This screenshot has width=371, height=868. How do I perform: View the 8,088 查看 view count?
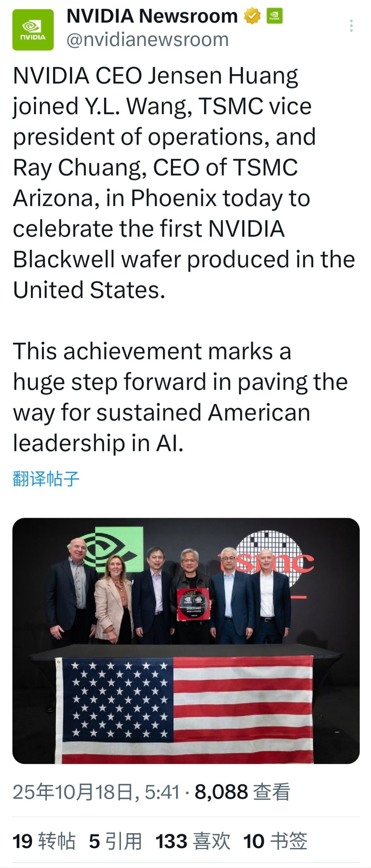[242, 792]
